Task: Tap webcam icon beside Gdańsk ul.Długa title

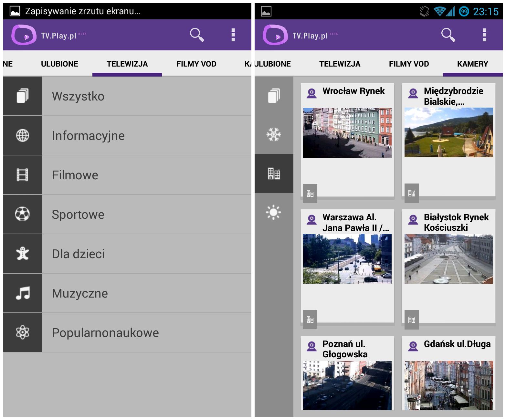Action: [x=413, y=346]
